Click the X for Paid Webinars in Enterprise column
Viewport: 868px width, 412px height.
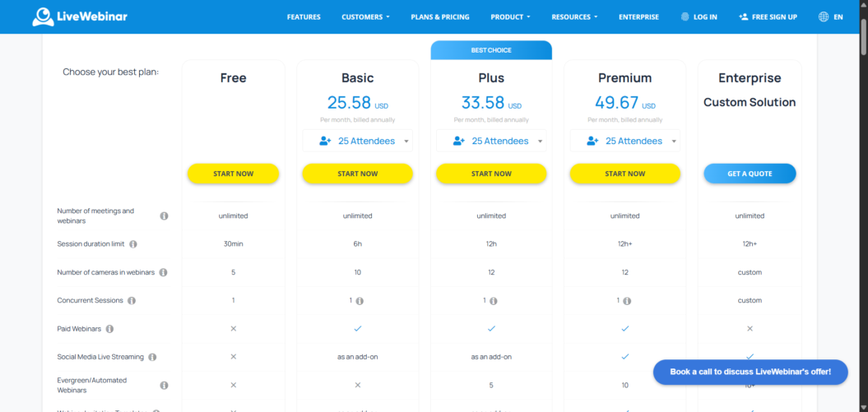pos(750,328)
